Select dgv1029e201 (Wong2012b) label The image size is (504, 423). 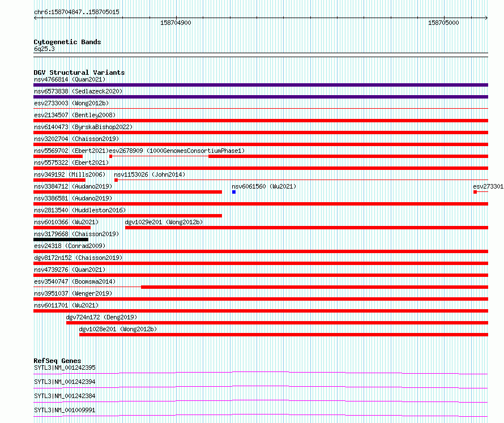[x=164, y=222]
